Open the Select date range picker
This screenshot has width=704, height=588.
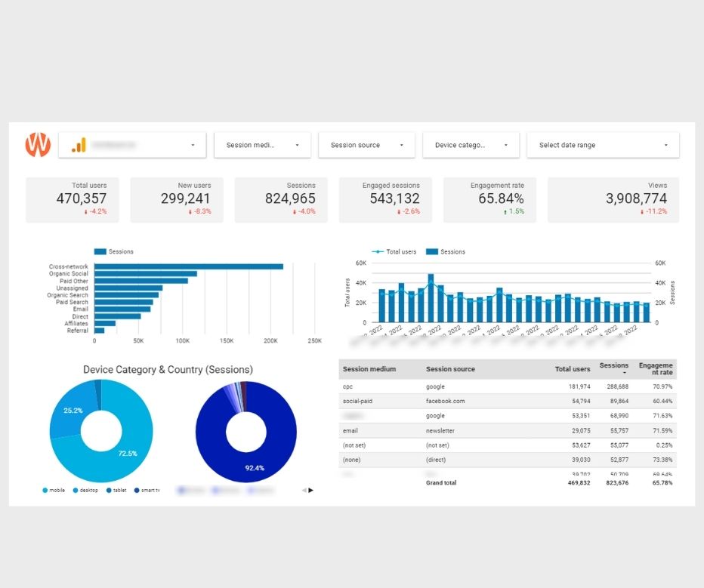coord(603,145)
